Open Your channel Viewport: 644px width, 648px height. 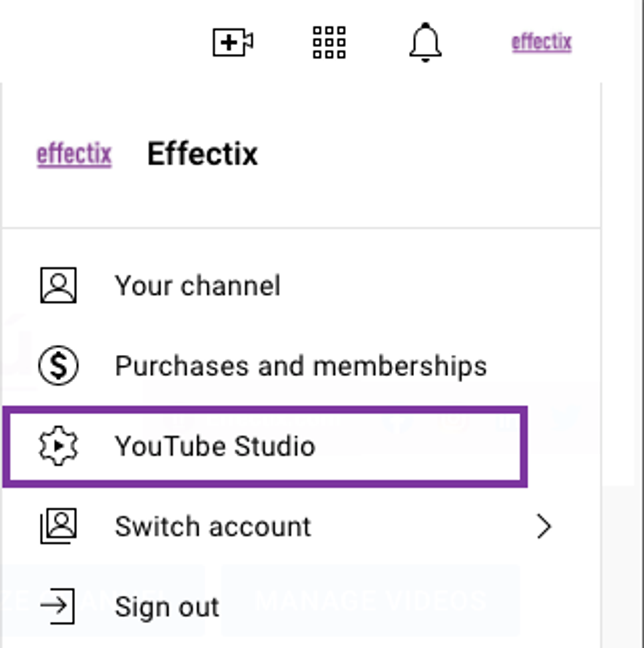(x=301, y=285)
